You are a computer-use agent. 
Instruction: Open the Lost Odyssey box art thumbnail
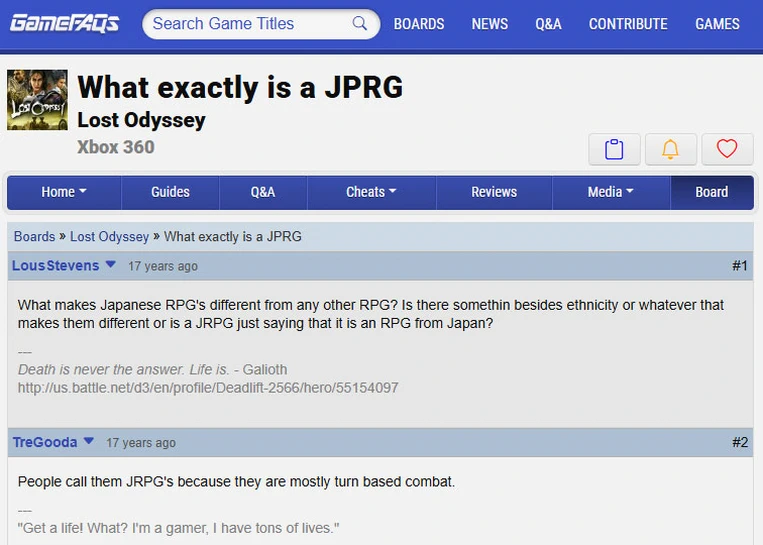tap(37, 100)
